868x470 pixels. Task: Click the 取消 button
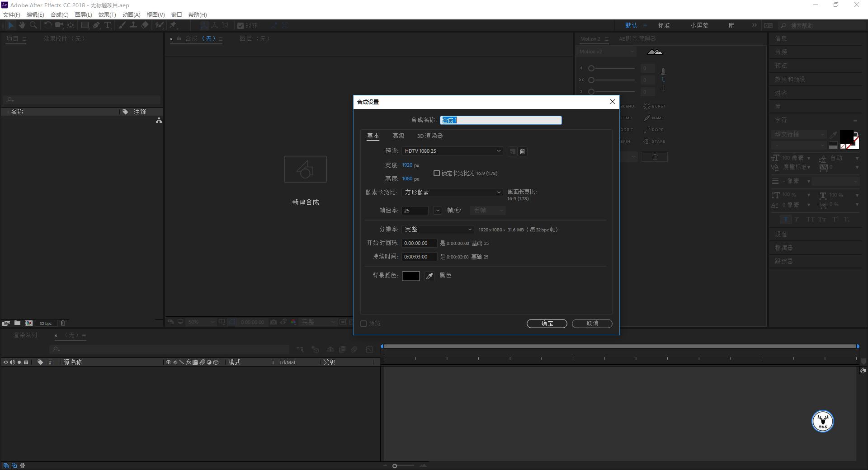point(592,324)
